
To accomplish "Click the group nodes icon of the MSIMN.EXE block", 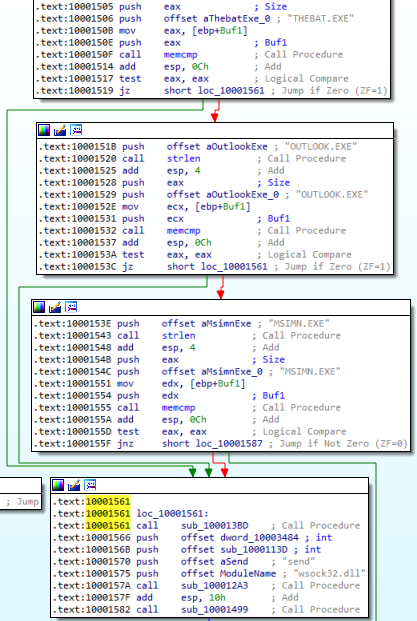I will [71, 307].
